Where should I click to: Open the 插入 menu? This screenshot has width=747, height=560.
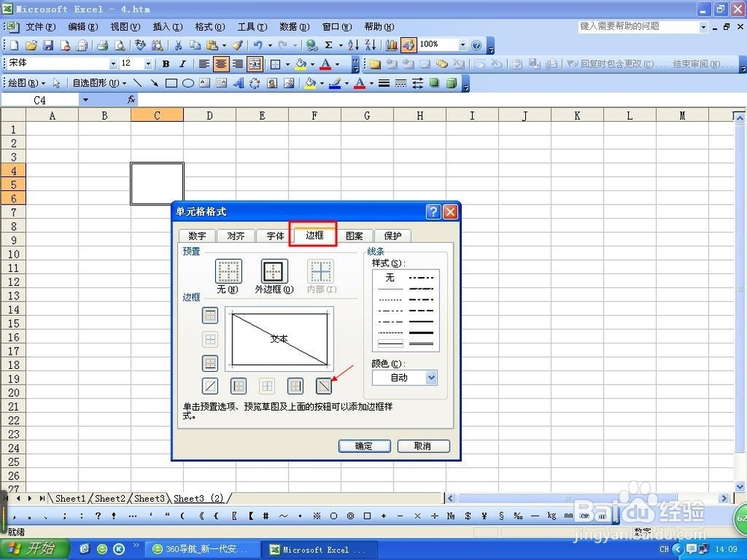(167, 27)
